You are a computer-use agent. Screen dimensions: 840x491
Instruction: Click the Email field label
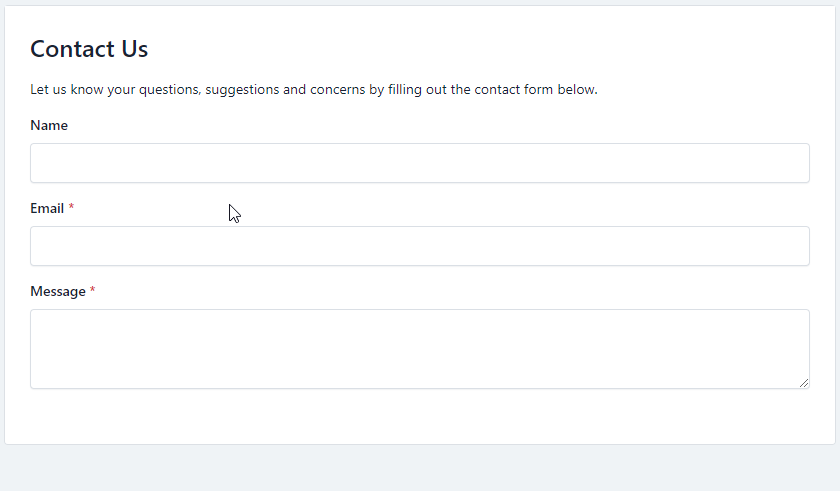point(47,208)
